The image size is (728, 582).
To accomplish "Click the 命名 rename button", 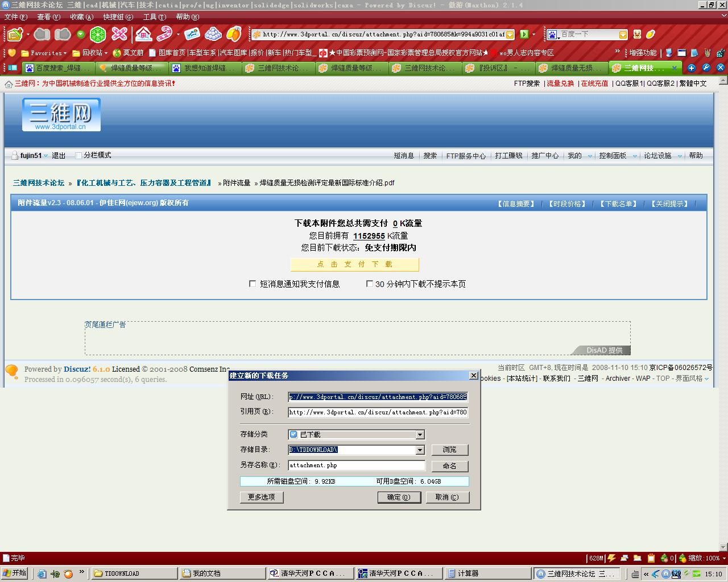I will (x=449, y=465).
